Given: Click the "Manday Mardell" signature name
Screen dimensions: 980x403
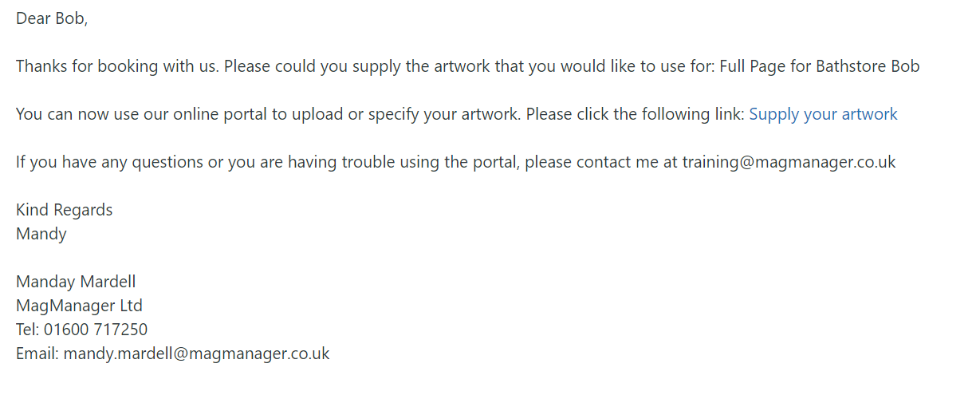Looking at the screenshot, I should tap(76, 282).
